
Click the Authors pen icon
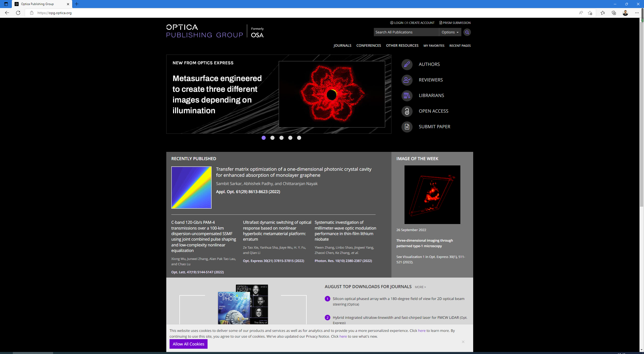click(407, 64)
